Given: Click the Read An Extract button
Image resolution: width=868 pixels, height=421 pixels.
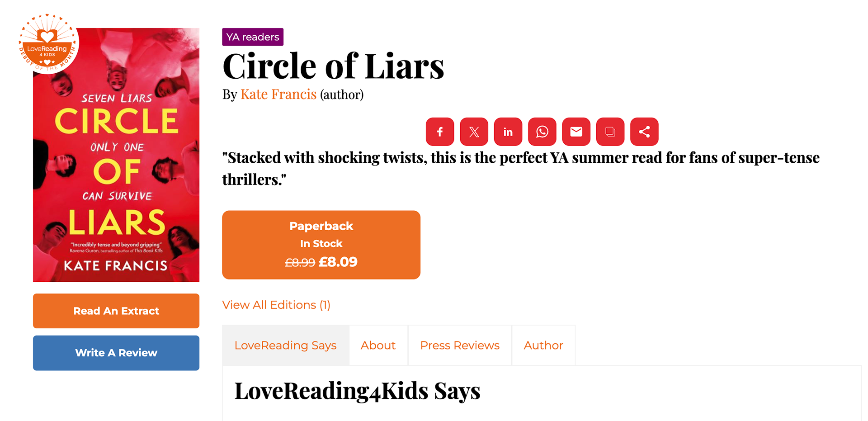Looking at the screenshot, I should click(x=116, y=311).
